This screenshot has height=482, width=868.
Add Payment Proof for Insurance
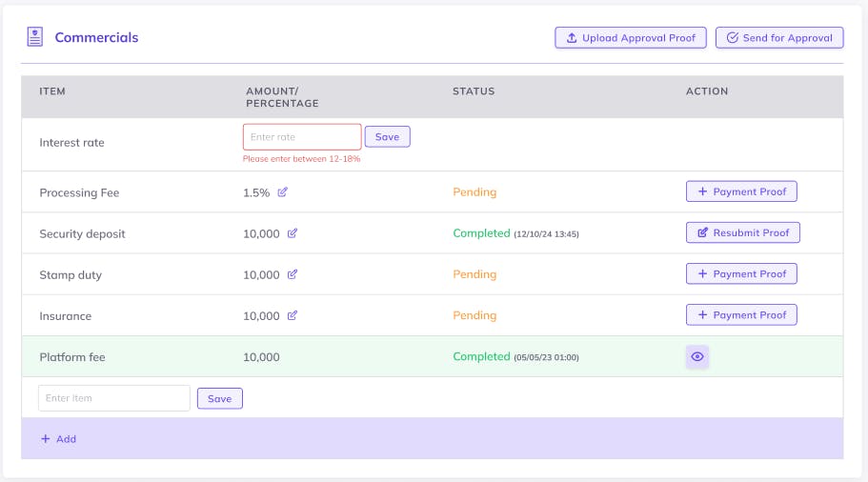point(741,314)
